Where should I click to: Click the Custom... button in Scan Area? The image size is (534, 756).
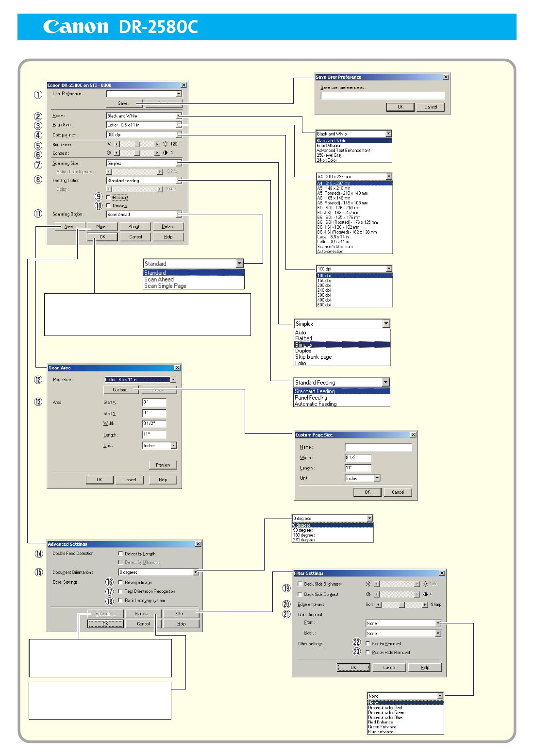(121, 390)
